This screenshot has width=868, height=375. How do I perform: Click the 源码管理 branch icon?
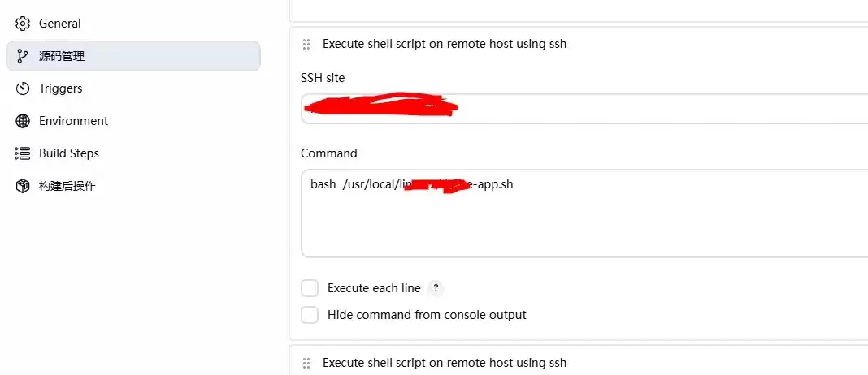click(x=23, y=56)
